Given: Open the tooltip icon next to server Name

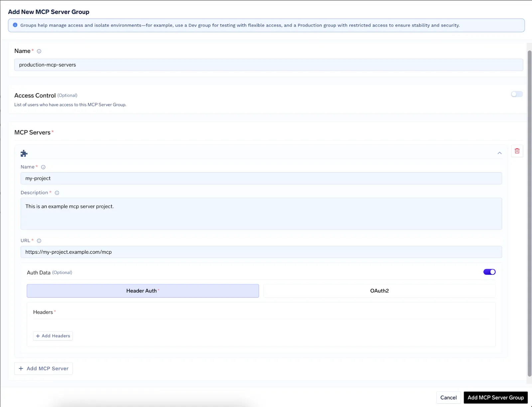Looking at the screenshot, I should (x=43, y=167).
